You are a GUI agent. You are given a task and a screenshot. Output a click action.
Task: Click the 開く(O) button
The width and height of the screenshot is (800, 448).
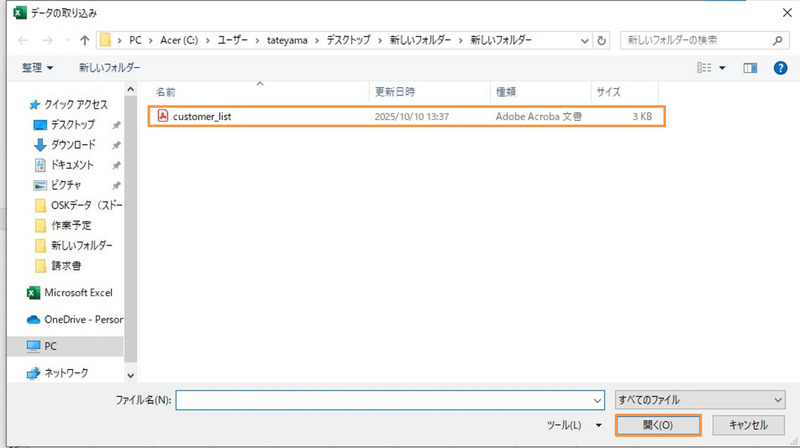coord(658,425)
